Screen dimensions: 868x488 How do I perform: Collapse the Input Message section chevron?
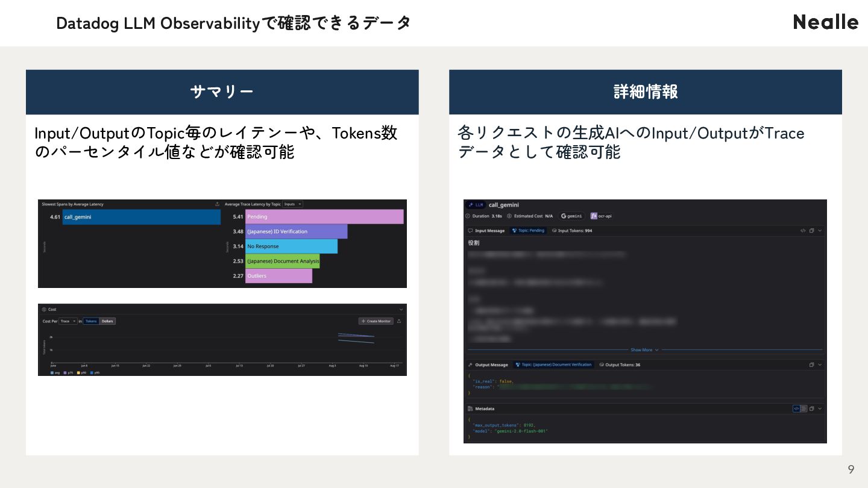(820, 231)
